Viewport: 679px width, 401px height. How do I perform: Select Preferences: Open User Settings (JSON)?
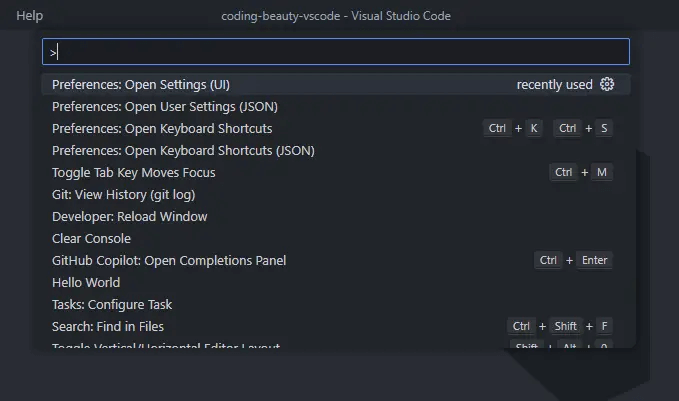(165, 107)
